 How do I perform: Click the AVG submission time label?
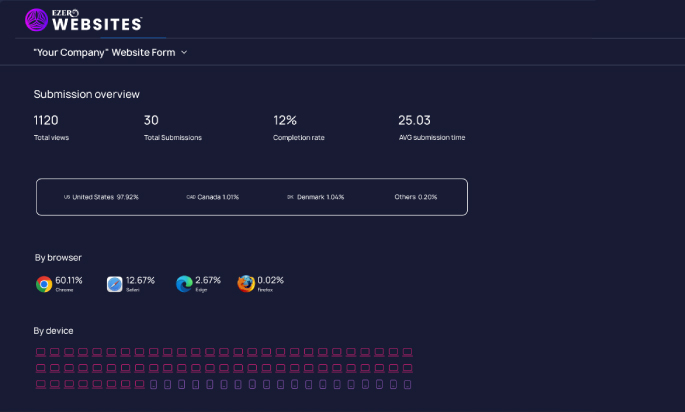432,138
